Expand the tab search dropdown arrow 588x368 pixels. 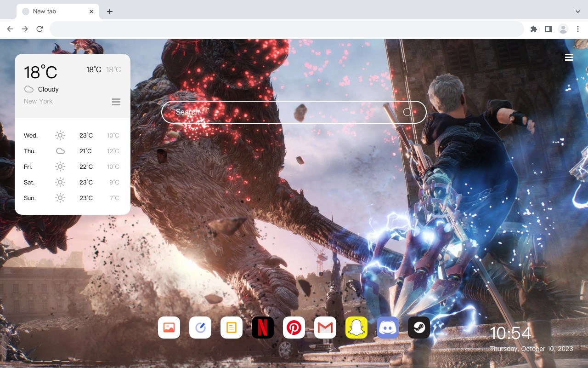pos(578,11)
